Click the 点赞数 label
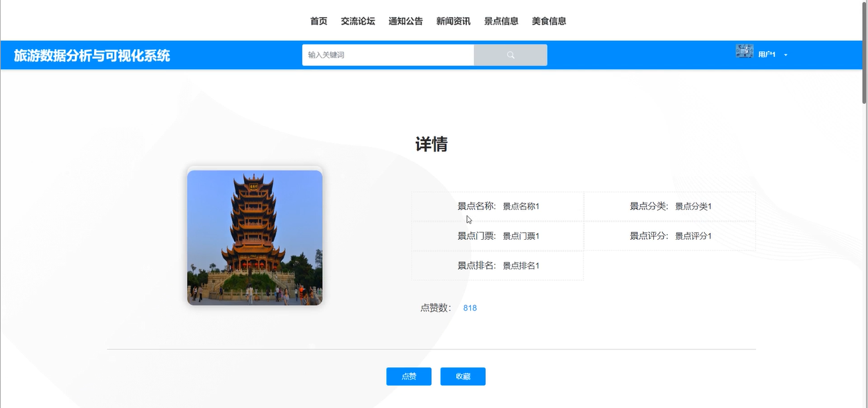 [436, 308]
